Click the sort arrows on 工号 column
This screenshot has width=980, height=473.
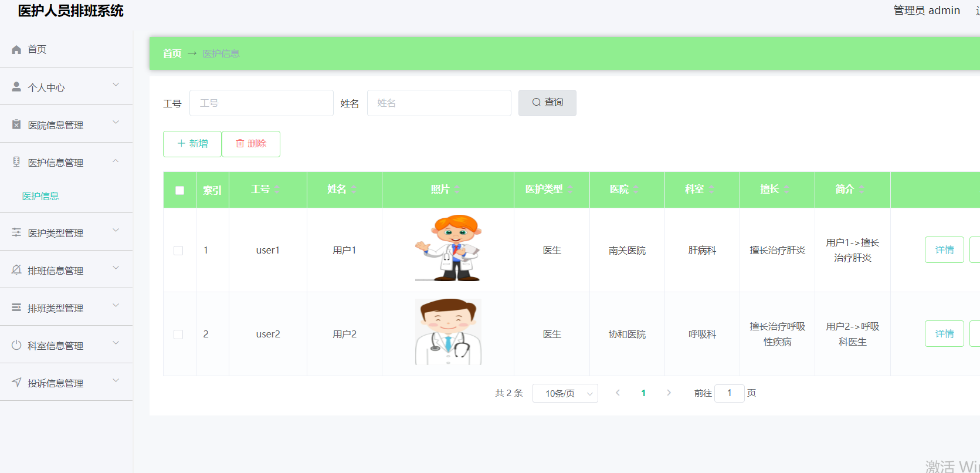276,190
